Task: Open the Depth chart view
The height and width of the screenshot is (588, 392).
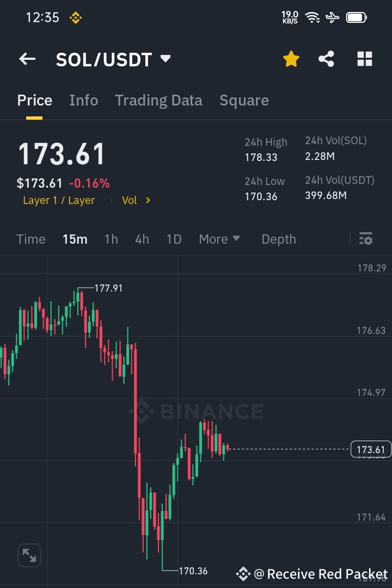Action: click(x=278, y=239)
